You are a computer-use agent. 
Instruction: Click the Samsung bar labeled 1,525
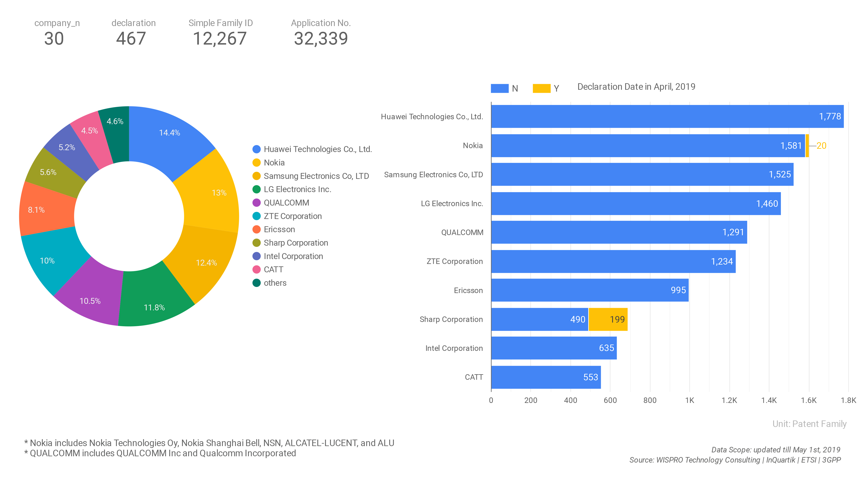tap(642, 174)
